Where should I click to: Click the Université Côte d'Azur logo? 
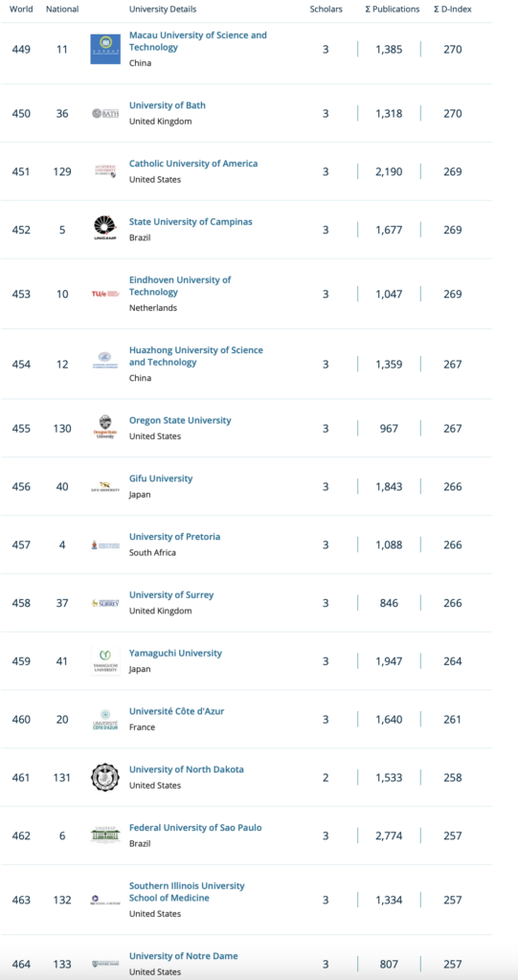105,720
